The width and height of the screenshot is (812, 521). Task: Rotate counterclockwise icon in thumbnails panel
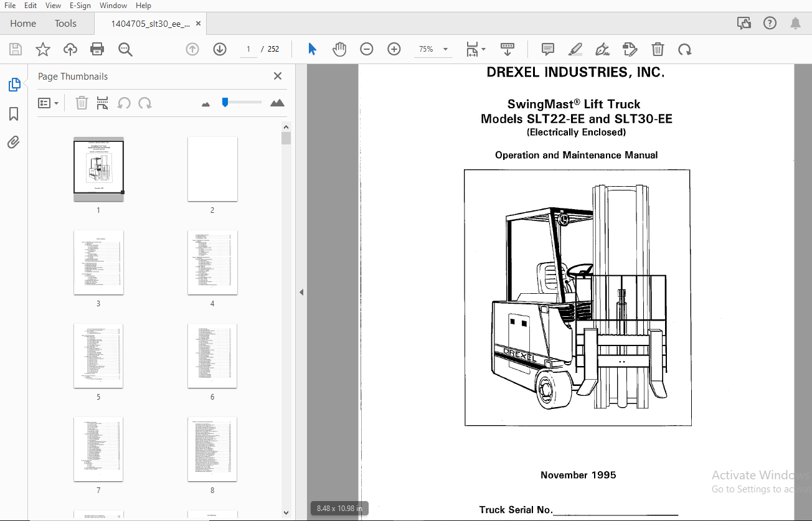124,103
